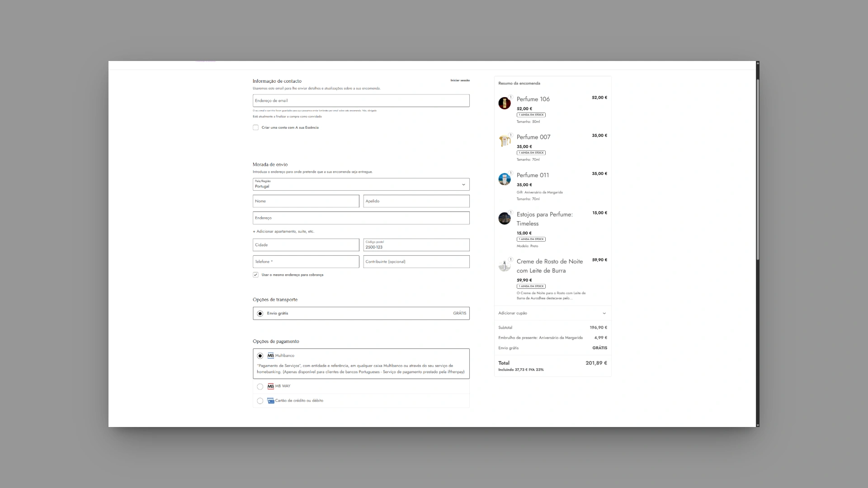The width and height of the screenshot is (868, 488).
Task: Click the Creme de Rosto de Noite thumbnail
Action: [x=504, y=265]
